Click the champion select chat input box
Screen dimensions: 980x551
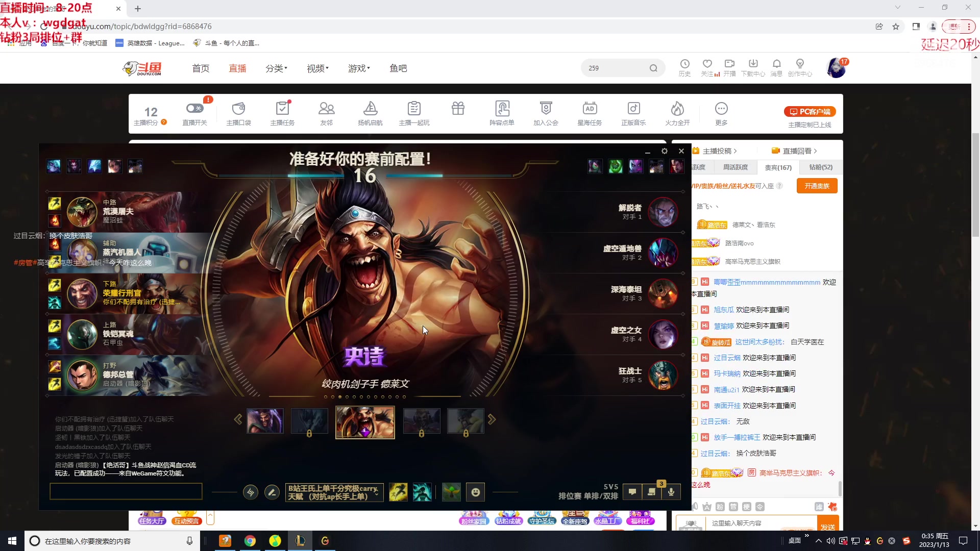click(126, 491)
